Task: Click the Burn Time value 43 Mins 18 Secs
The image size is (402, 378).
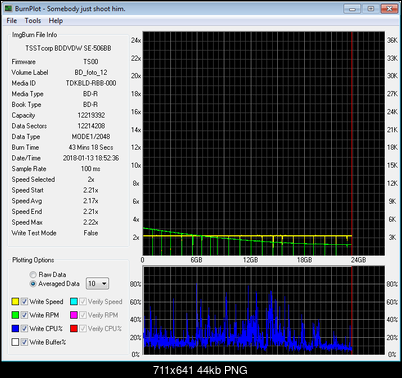Action: tap(91, 147)
